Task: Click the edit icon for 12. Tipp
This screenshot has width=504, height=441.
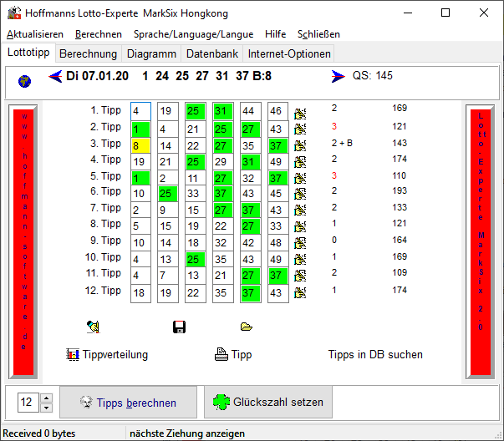Action: 300,292
